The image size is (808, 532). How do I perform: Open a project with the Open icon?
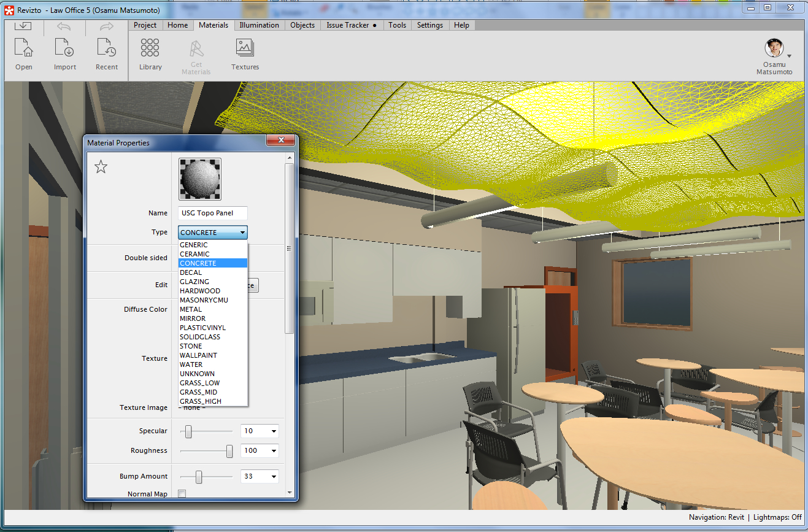[24, 48]
